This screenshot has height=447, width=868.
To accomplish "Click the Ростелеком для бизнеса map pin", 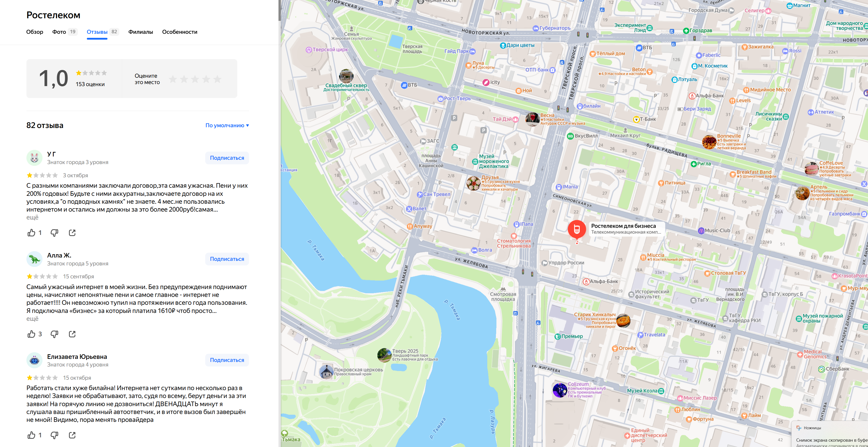I will (x=577, y=229).
